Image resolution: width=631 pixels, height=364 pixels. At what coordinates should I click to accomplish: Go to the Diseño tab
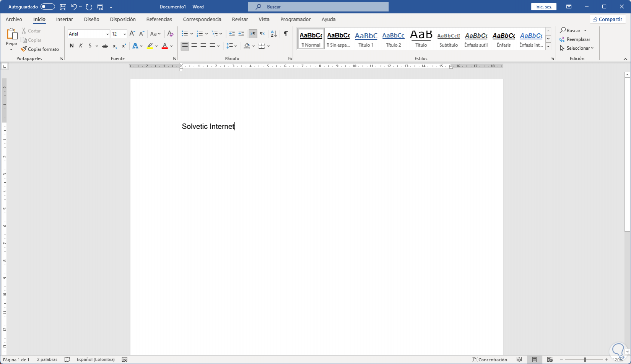91,19
